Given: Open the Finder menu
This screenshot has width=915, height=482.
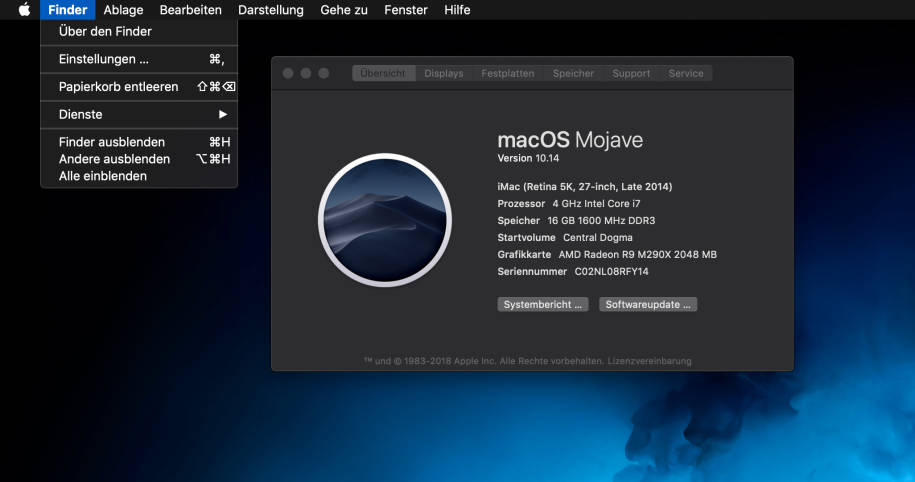Looking at the screenshot, I should tap(68, 10).
